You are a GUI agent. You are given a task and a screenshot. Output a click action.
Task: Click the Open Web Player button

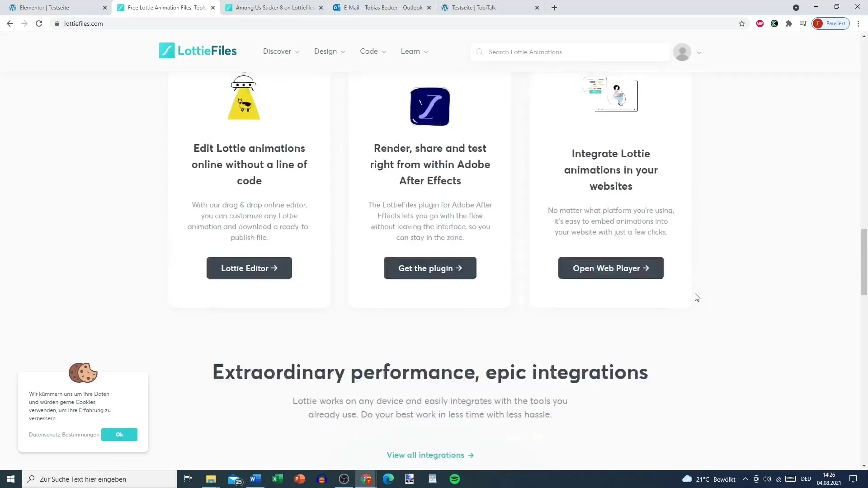pos(611,268)
